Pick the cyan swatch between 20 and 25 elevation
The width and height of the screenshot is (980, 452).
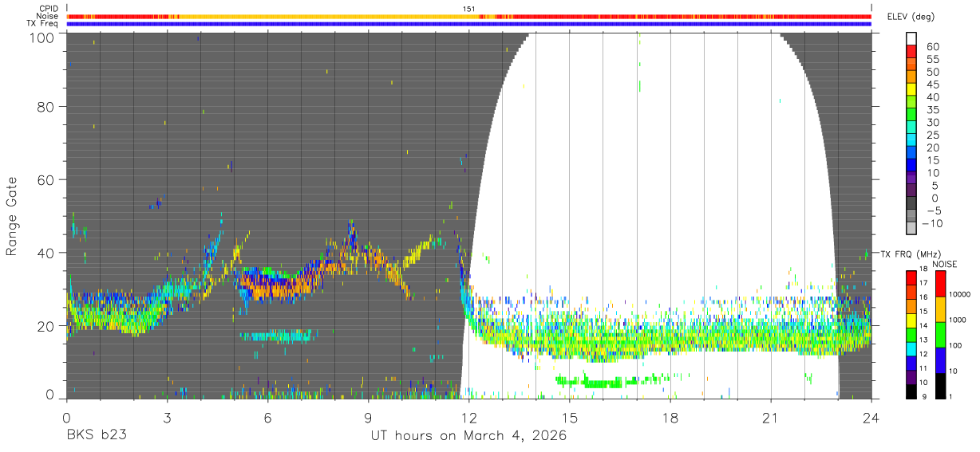[912, 140]
